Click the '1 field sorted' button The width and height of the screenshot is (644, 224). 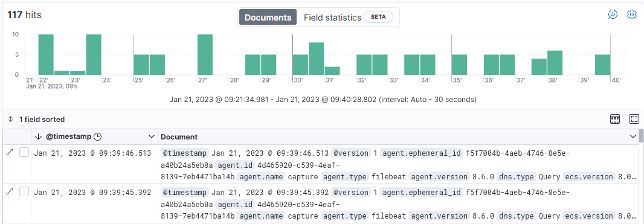[x=42, y=120]
